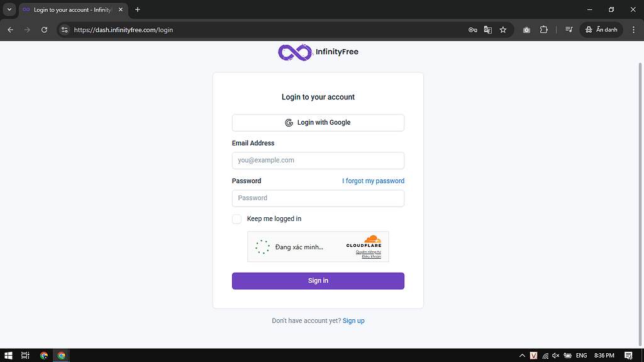
Task: Tick the Keep me logged in checkbox
Action: [236, 219]
